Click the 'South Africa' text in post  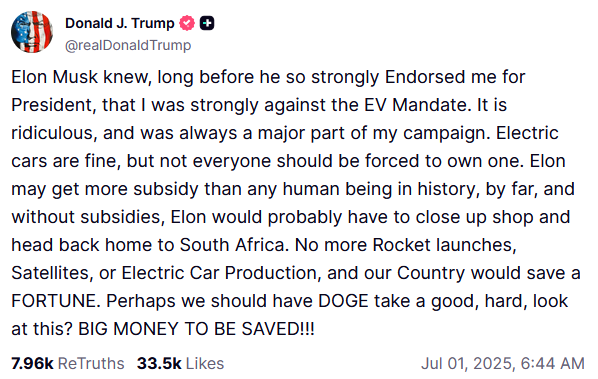coord(231,245)
